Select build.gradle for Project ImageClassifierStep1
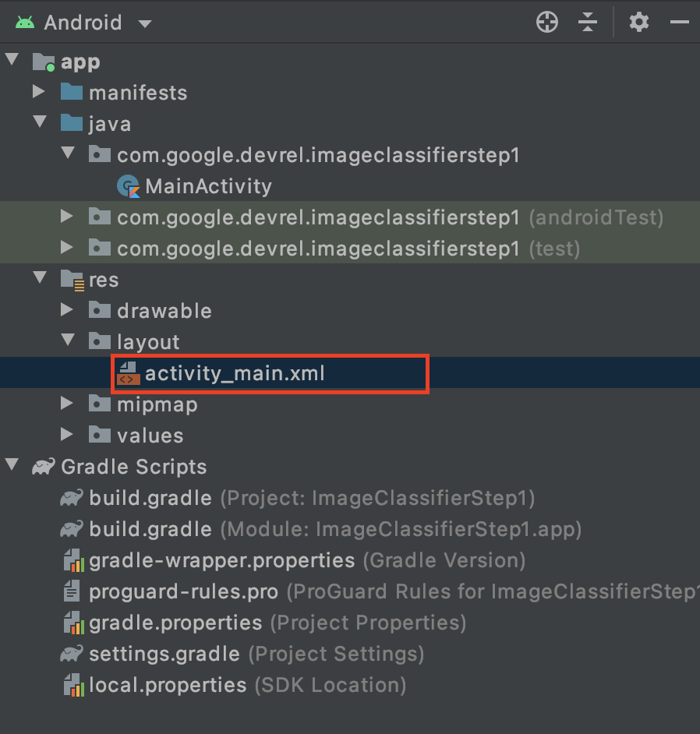 (x=150, y=498)
